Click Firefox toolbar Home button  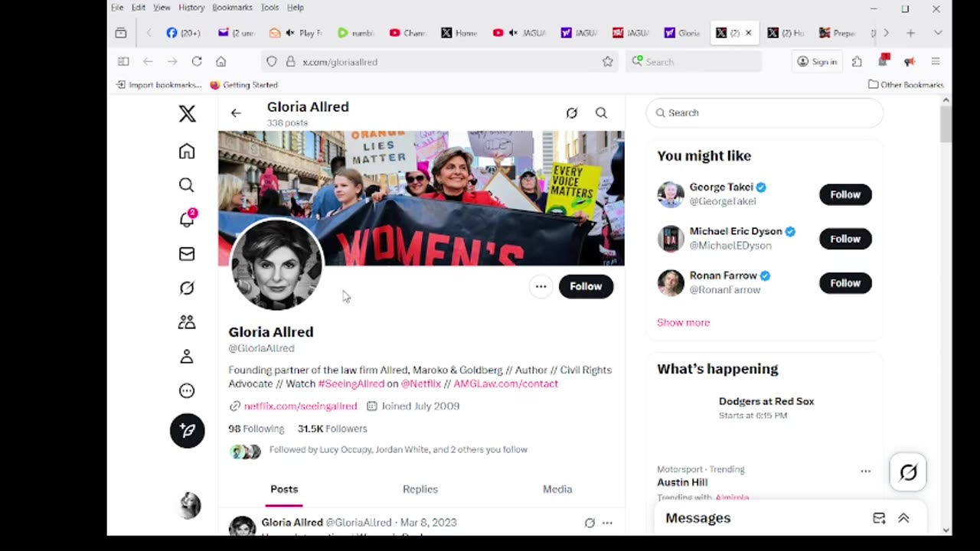(x=221, y=61)
